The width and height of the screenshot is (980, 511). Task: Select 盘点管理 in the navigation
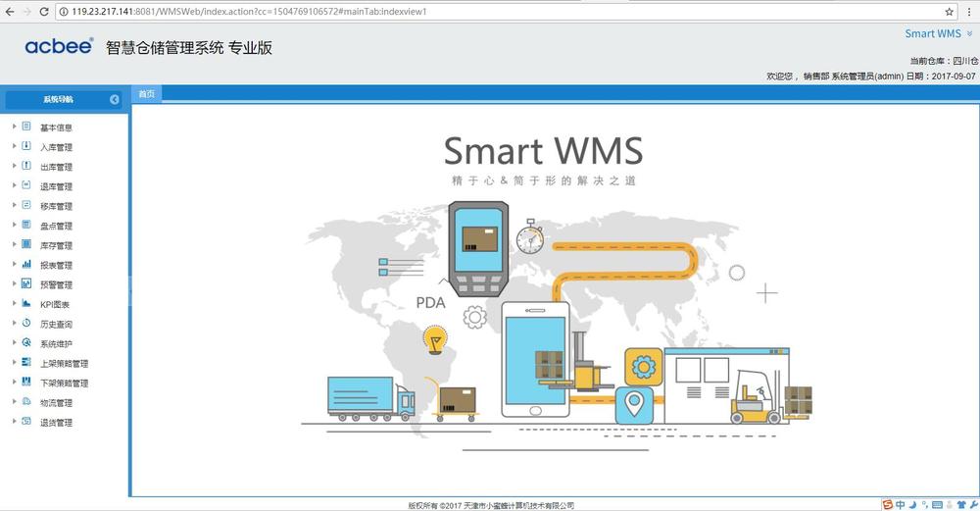pos(56,226)
